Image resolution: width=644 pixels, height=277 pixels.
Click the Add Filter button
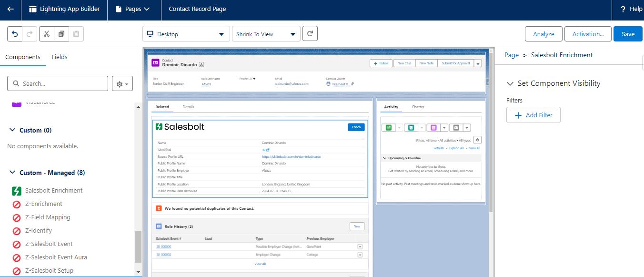(533, 115)
